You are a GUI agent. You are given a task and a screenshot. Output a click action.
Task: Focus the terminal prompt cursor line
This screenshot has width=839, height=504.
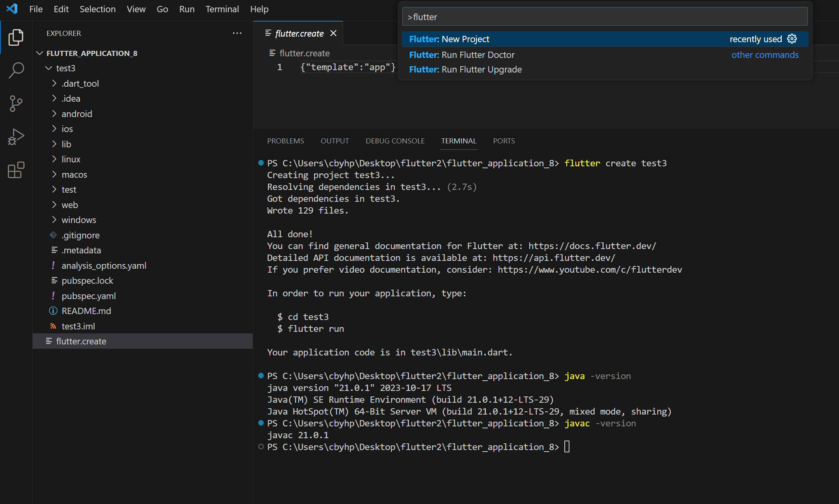(x=567, y=447)
